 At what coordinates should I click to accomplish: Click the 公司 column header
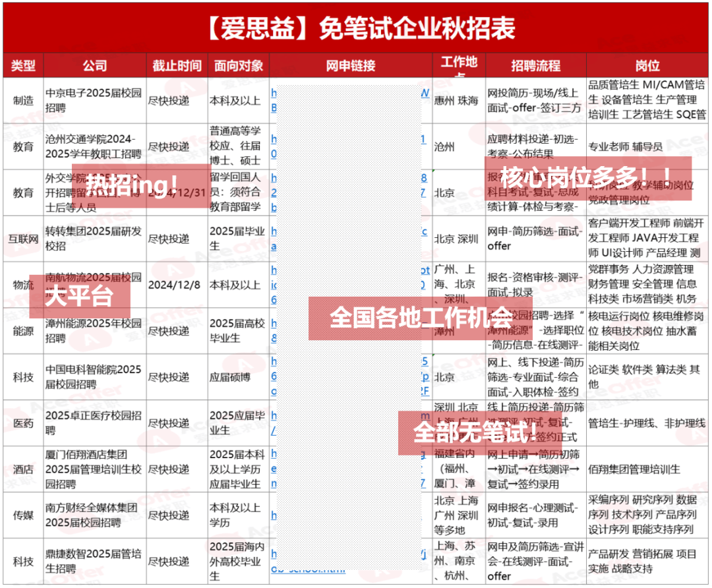click(95, 65)
